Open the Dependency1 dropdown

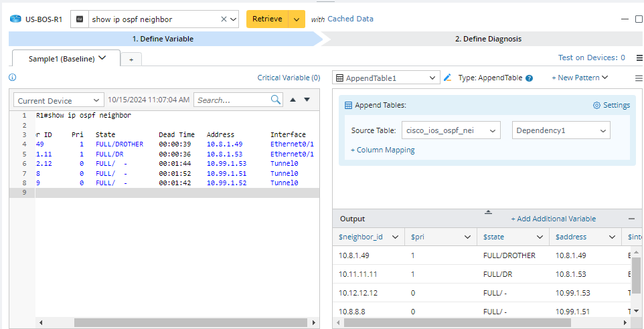coord(561,130)
